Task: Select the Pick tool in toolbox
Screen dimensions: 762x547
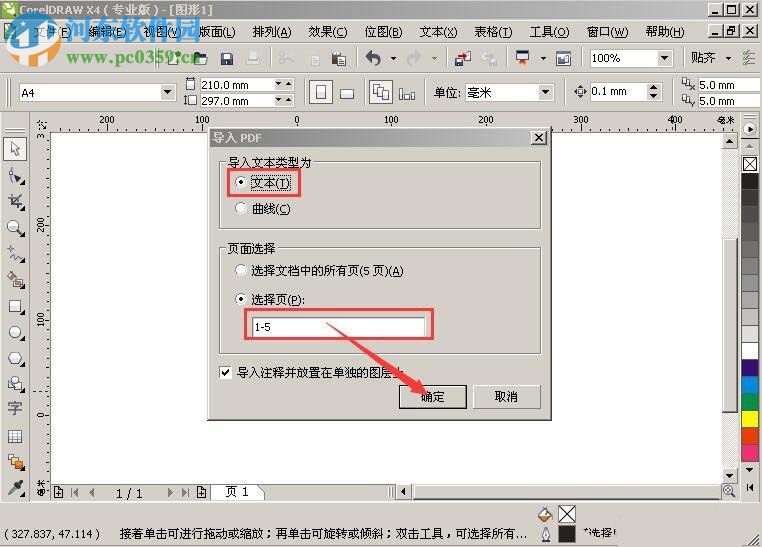Action: [15, 149]
